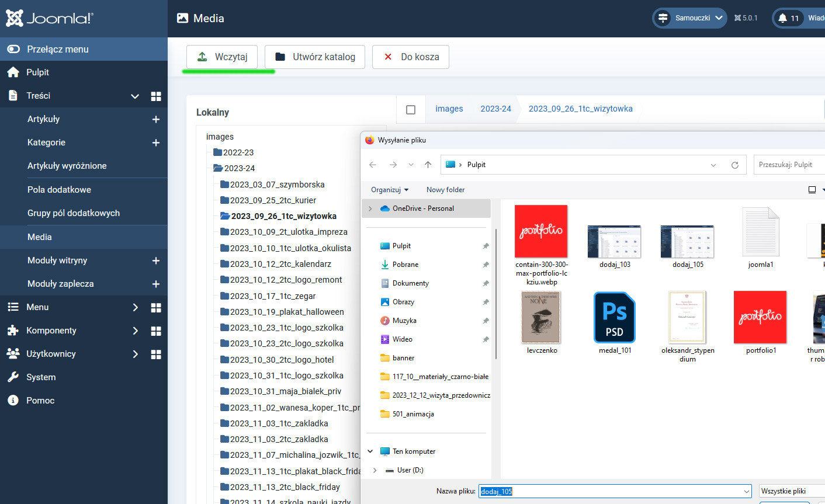This screenshot has height=504, width=825.
Task: Select the medal_101 PSD file thumbnail
Action: (615, 317)
